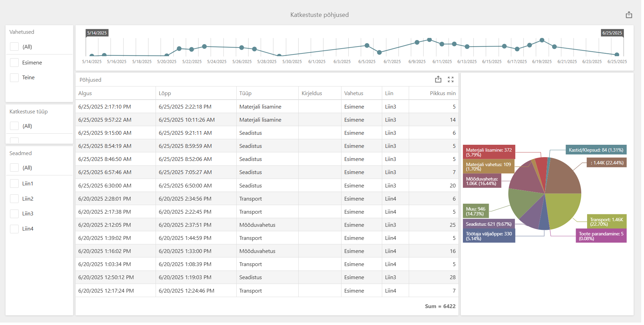
Task: Check the (All) box under Vahetused
Action: pyautogui.click(x=14, y=47)
